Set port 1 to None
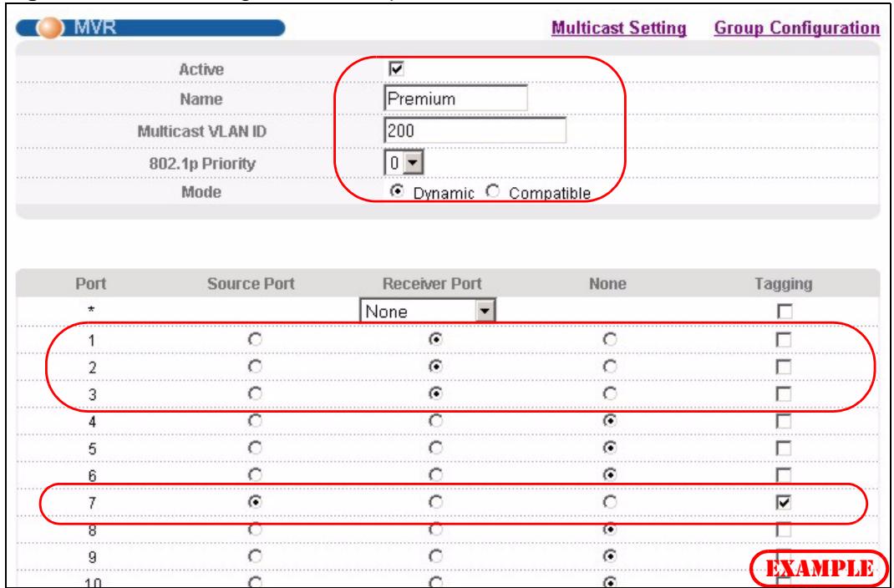The width and height of the screenshot is (894, 588). tap(611, 340)
